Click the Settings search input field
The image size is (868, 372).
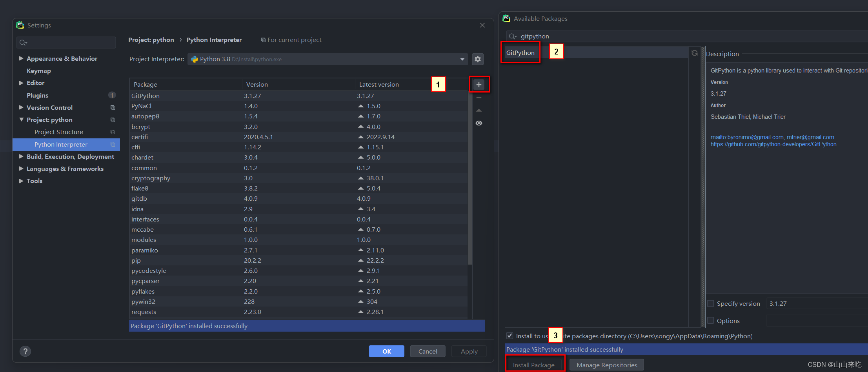66,43
